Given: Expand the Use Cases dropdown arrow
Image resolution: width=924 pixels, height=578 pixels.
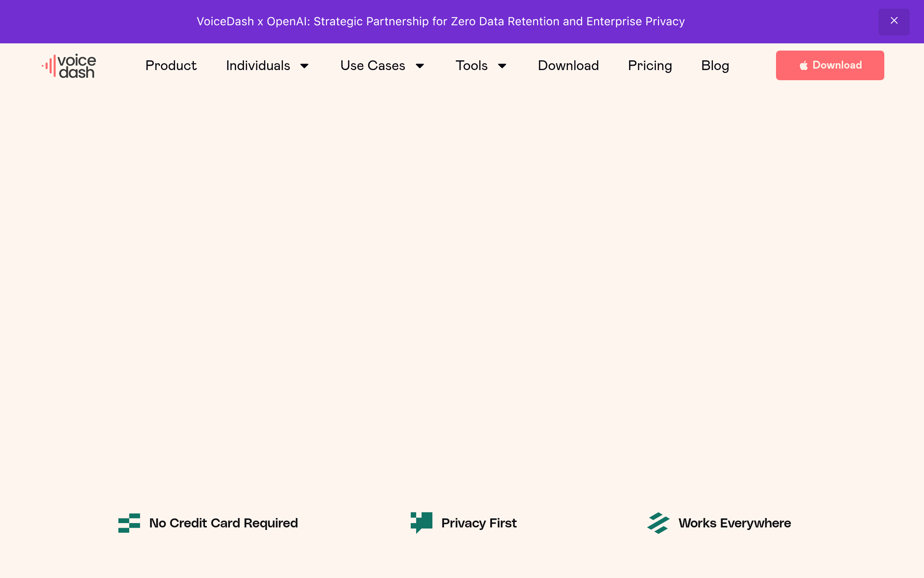Looking at the screenshot, I should pyautogui.click(x=420, y=66).
